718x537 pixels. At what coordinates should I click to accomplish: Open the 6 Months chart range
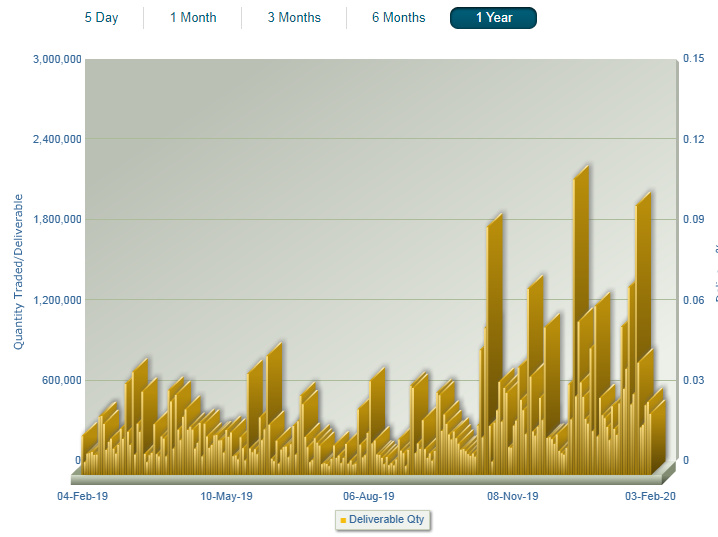click(398, 18)
